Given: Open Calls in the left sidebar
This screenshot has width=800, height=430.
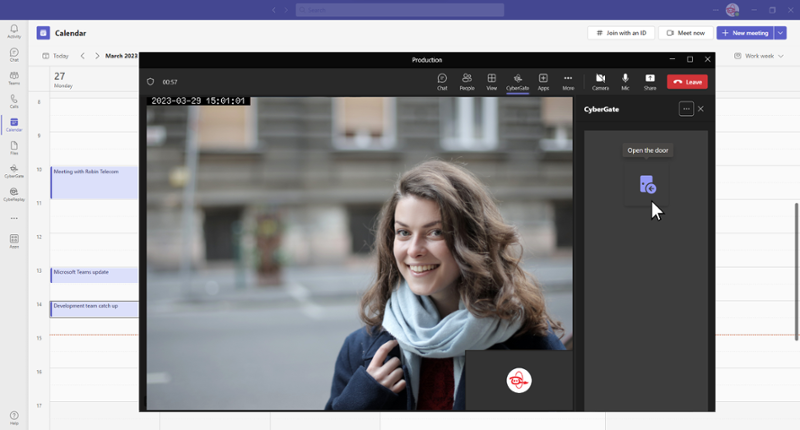Looking at the screenshot, I should 14,101.
